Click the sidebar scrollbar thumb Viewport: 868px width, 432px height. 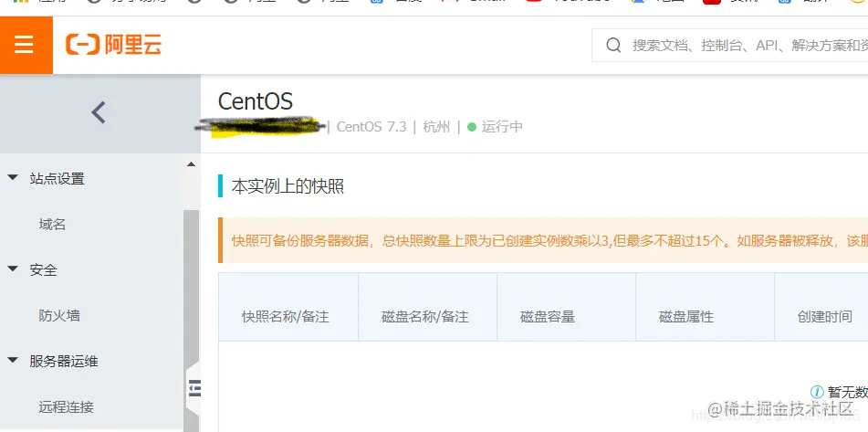[x=191, y=319]
